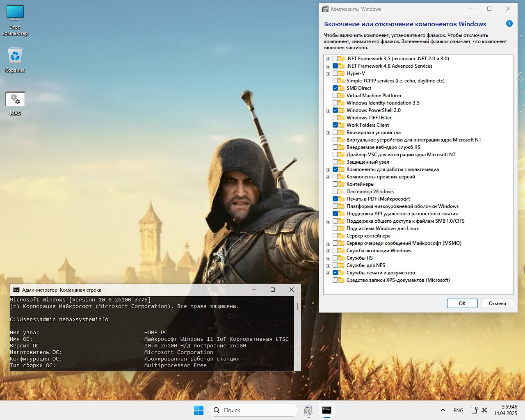The width and height of the screenshot is (525, 420).
Task: Expand Компоненты прежних версий node
Action: tap(328, 177)
